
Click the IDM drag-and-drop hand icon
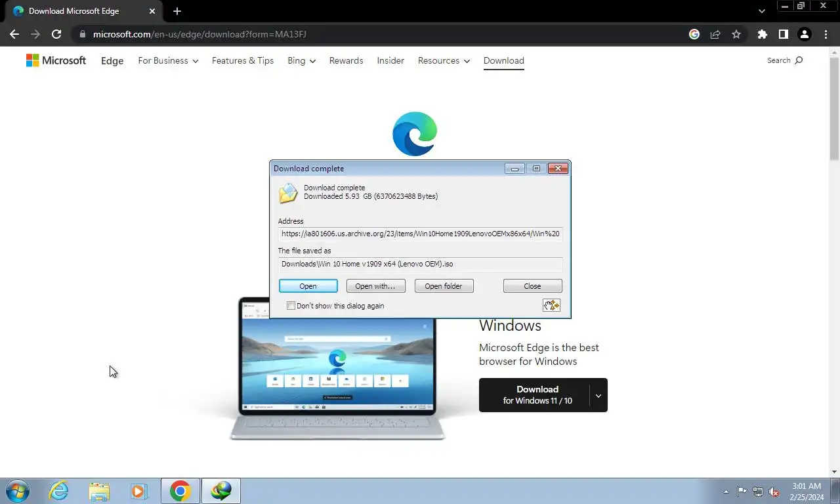pyautogui.click(x=551, y=305)
